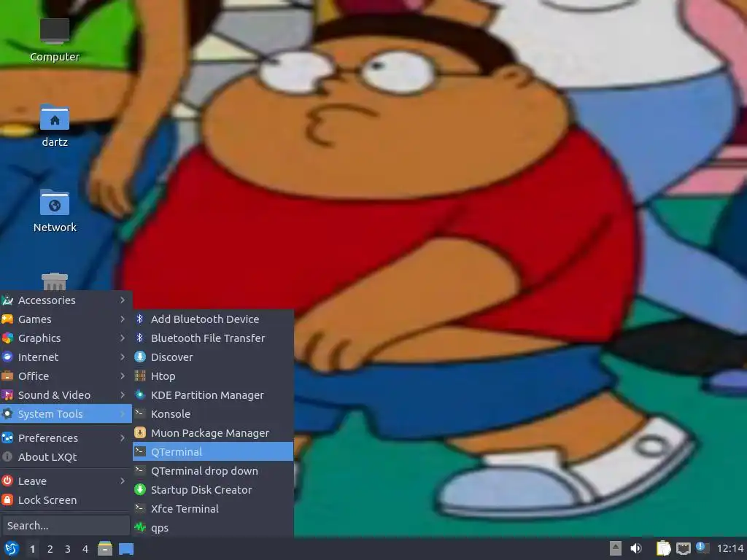Click the Trash desktop icon
The image size is (747, 560).
[x=54, y=281]
